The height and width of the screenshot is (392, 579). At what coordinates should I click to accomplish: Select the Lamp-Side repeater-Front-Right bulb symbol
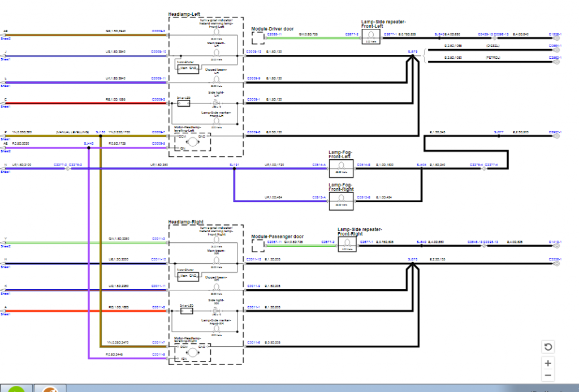point(347,243)
